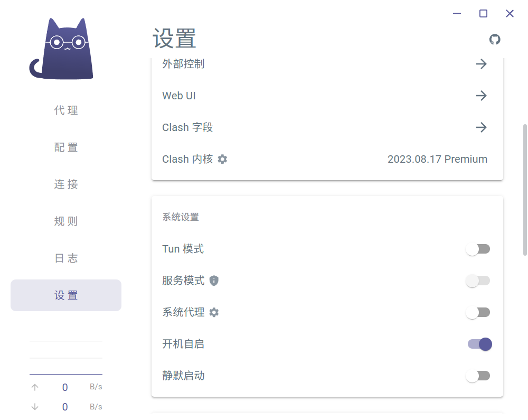Enable Tun mode

click(478, 249)
